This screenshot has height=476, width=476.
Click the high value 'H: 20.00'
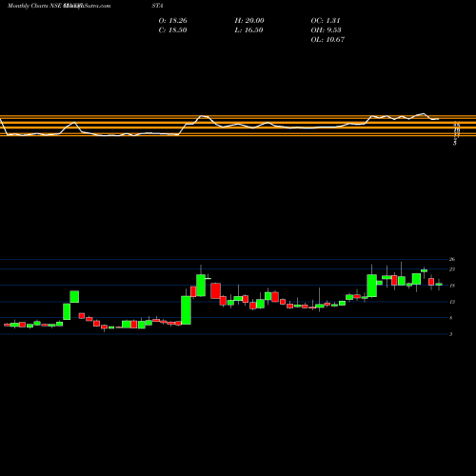249,20
